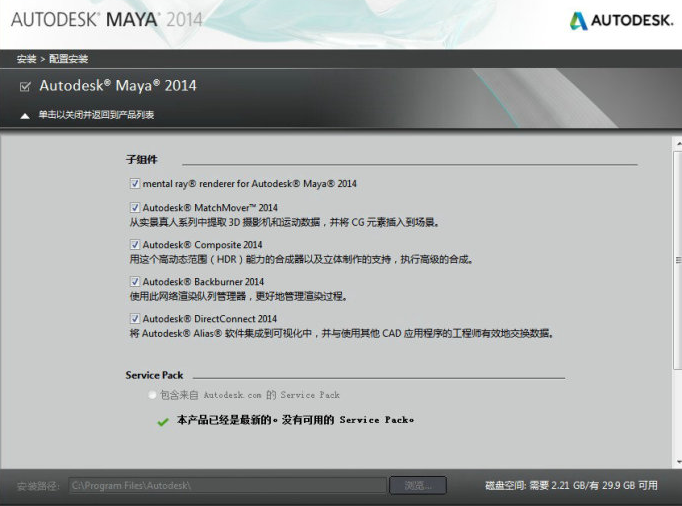Click the Autodesk logo icon

tap(578, 20)
